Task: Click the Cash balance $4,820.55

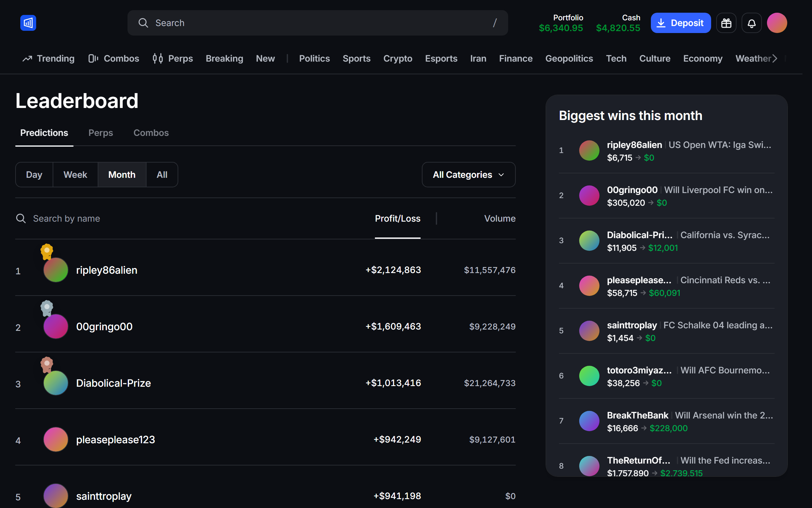Action: pyautogui.click(x=618, y=28)
